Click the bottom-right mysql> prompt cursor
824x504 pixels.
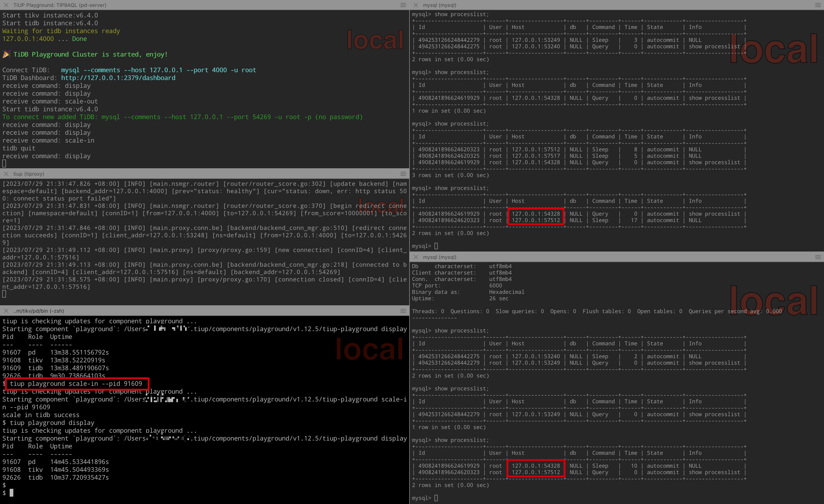coord(436,498)
